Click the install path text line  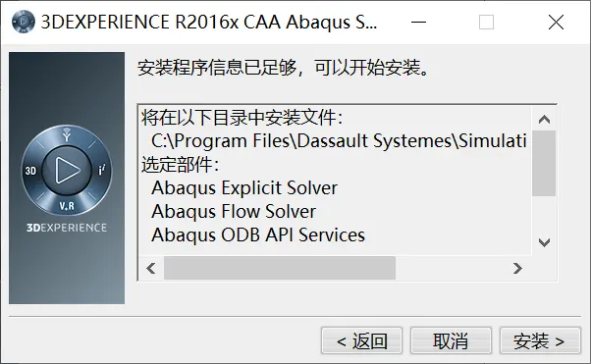click(339, 141)
